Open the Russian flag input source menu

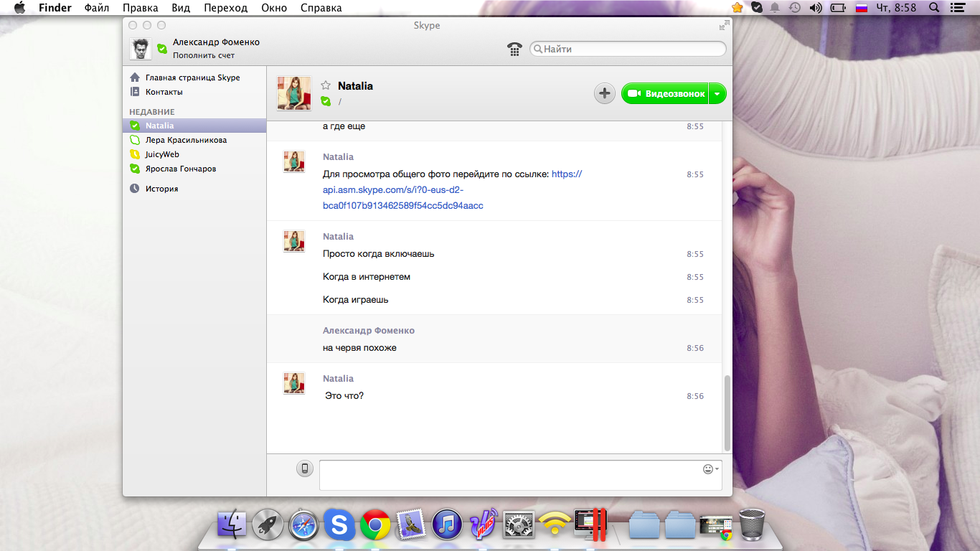coord(862,8)
